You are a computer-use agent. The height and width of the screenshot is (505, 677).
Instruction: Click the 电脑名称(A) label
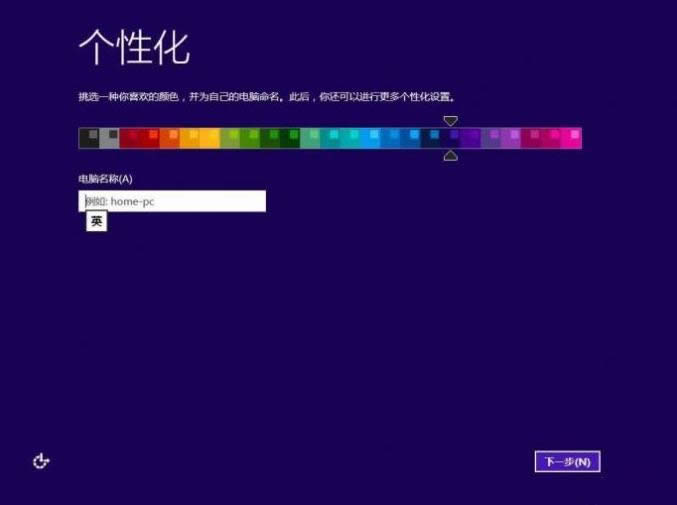105,179
